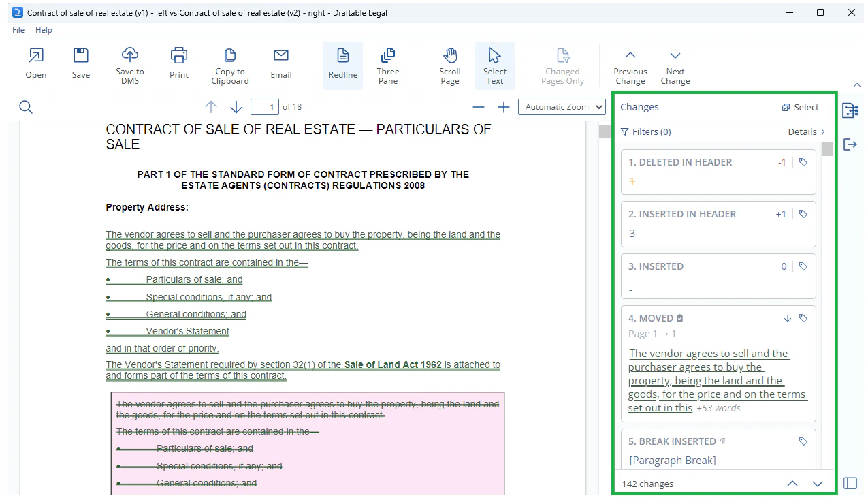Go to previous page arrow
Viewport: 868px width, 498px height.
pyautogui.click(x=211, y=107)
